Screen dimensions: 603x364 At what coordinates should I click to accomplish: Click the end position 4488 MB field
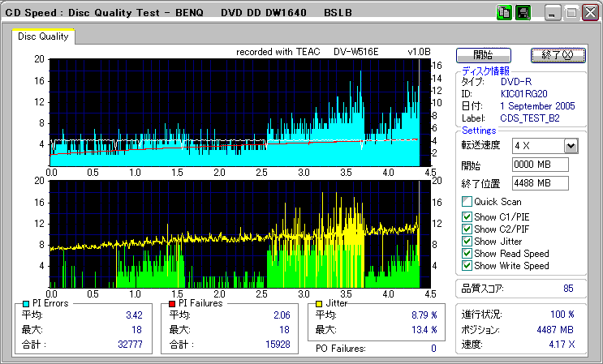click(x=539, y=182)
